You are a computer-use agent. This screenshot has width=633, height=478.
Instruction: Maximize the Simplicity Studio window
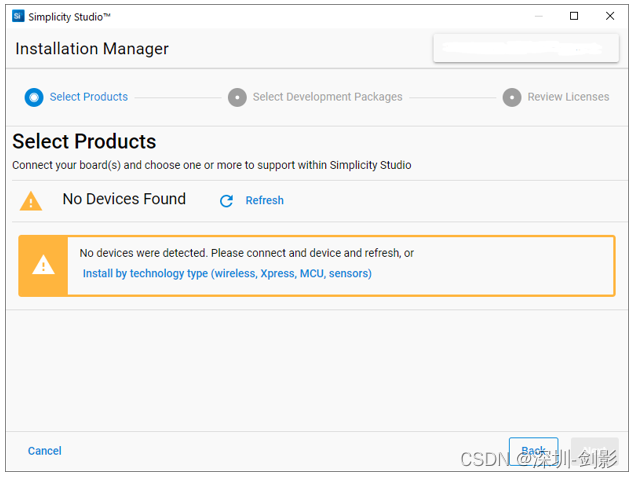tap(574, 16)
